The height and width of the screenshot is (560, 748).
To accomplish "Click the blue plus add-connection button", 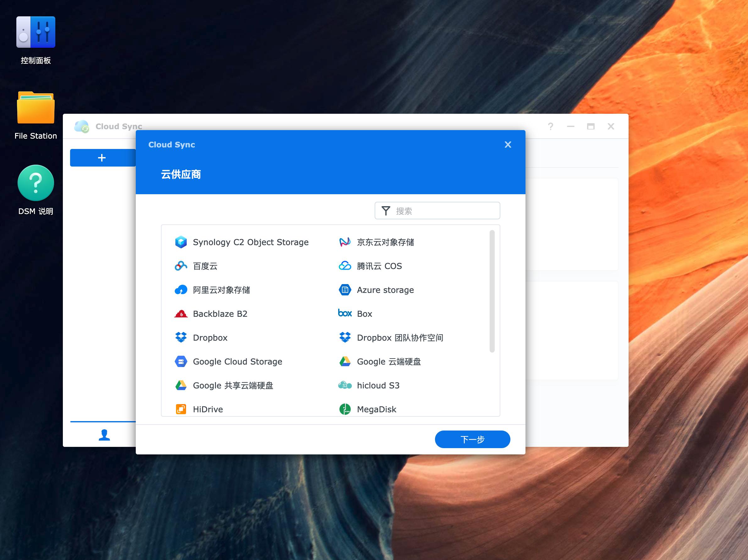I will (102, 158).
